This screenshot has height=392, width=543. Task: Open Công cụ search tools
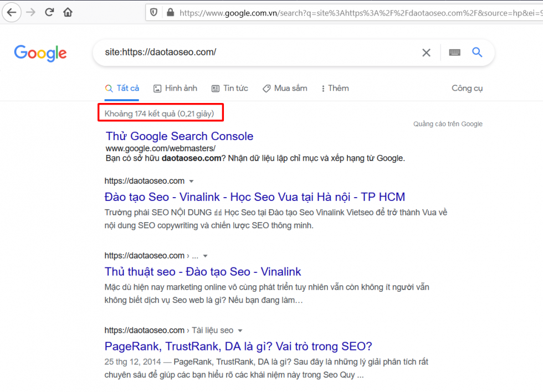point(467,89)
